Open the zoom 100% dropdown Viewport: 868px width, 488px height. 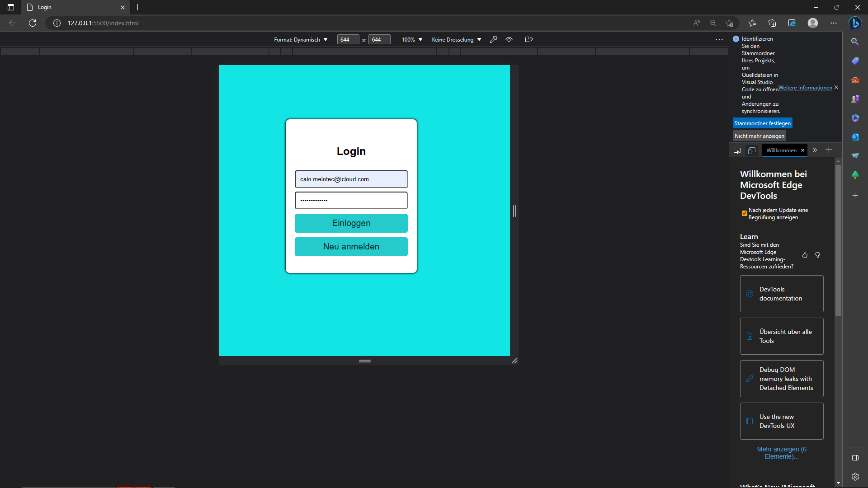(x=411, y=39)
